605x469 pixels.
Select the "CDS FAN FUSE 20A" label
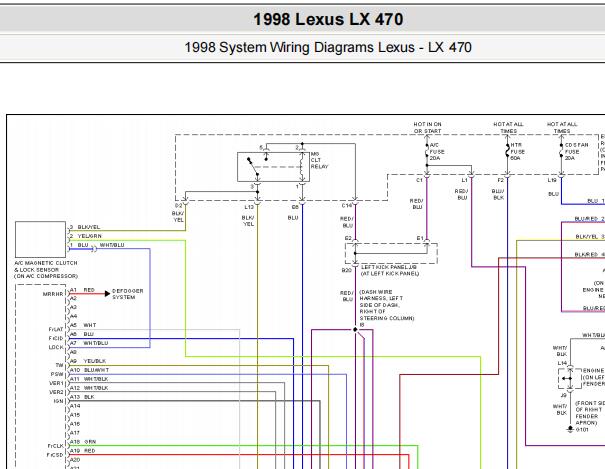(x=576, y=152)
